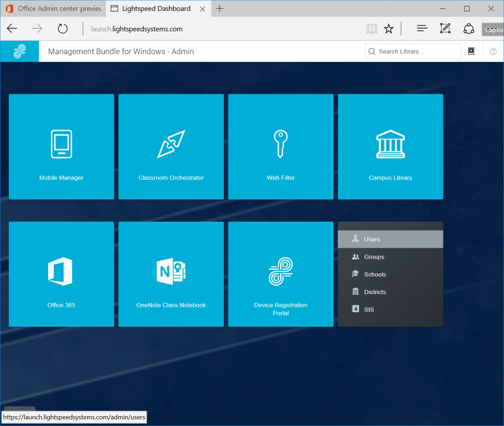This screenshot has height=426, width=504.
Task: Open the reading view book icon
Action: 372,29
